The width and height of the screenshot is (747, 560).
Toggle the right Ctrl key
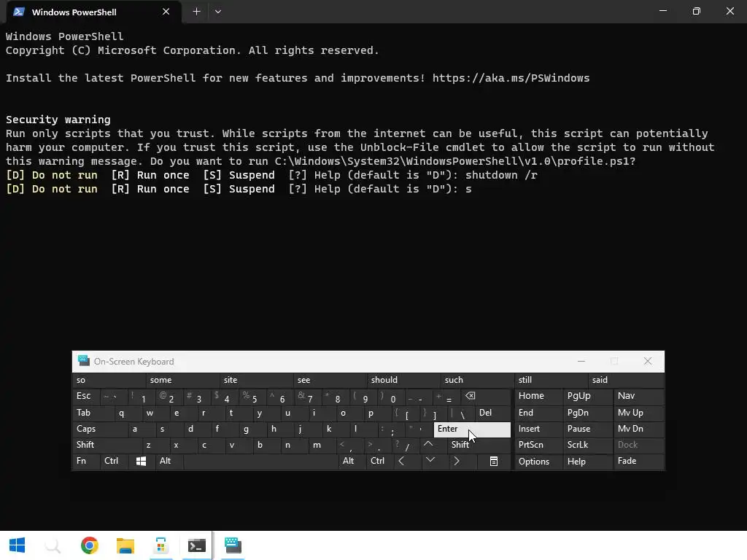[x=379, y=461]
